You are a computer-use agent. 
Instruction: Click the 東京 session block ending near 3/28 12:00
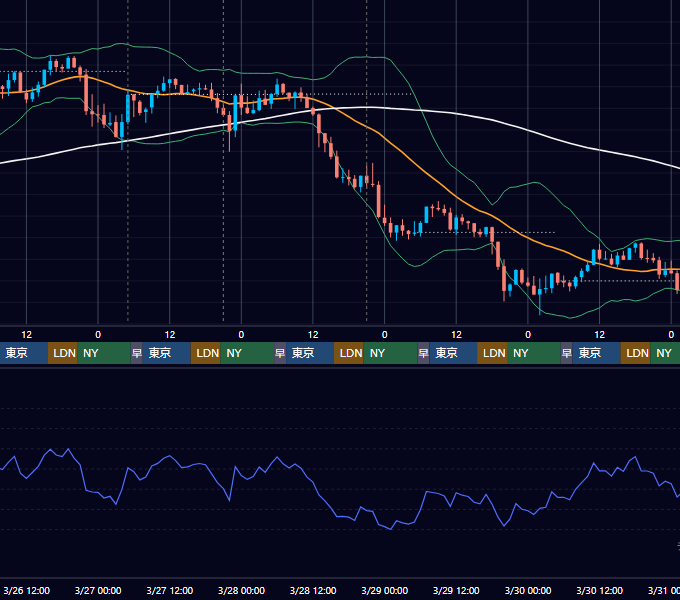310,353
